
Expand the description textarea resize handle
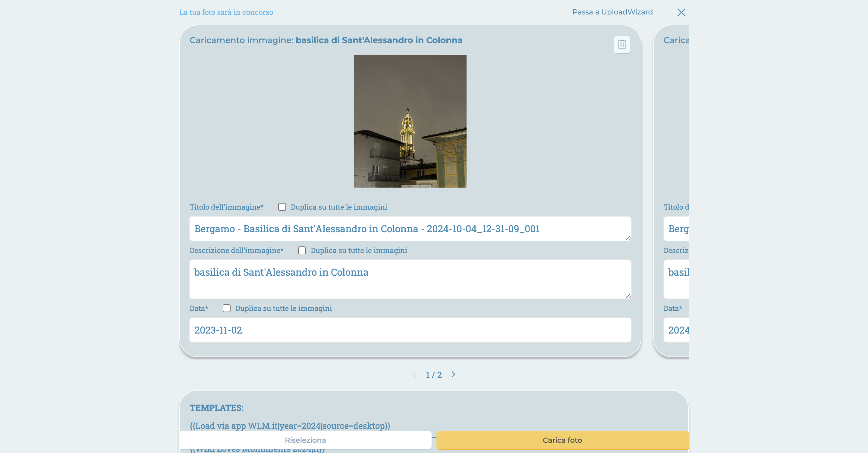629,296
